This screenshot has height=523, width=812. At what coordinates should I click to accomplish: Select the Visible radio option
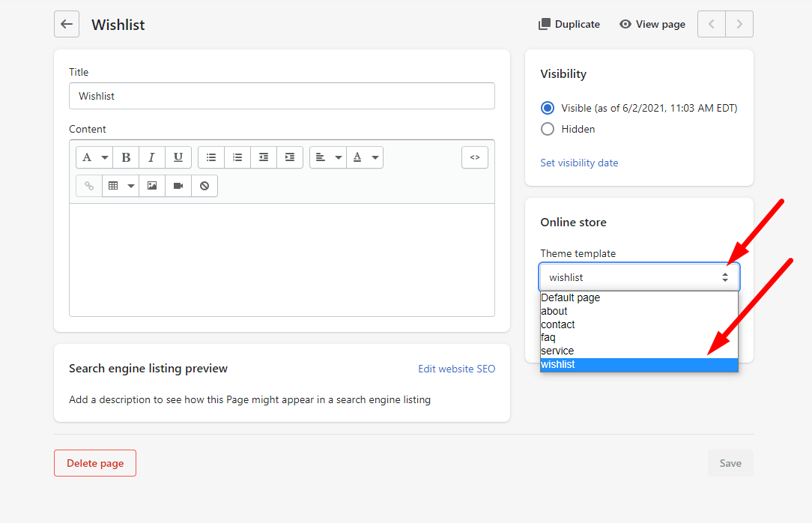(548, 108)
